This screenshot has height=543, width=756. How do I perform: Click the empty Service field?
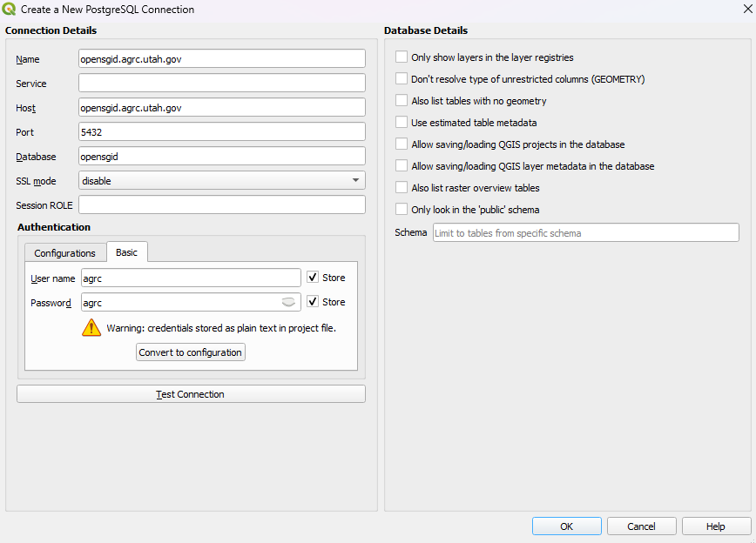[x=222, y=83]
